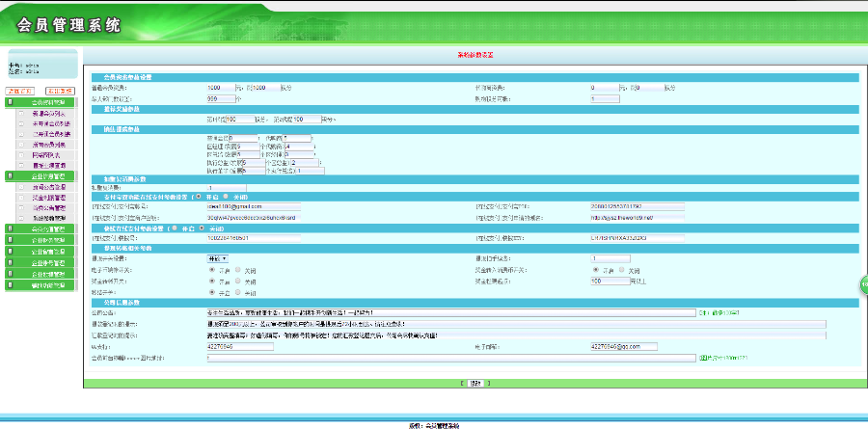Click the 公司公告 announcement text field
The image size is (868, 429).
[x=451, y=312]
